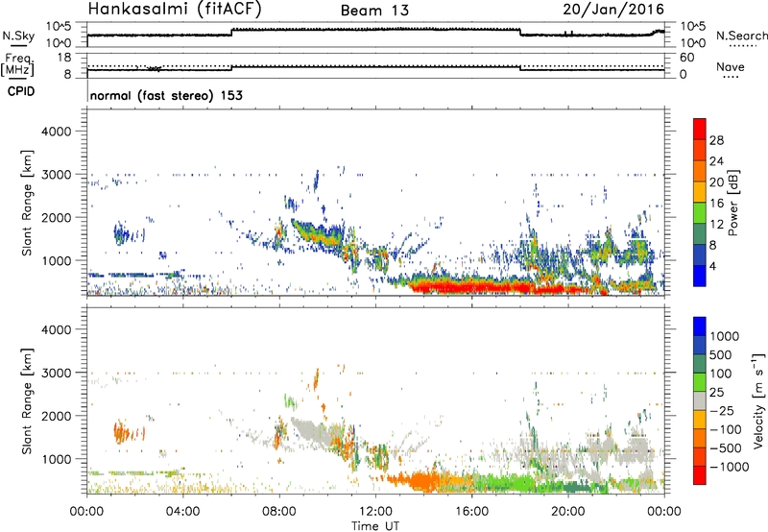This screenshot has height=532, width=768.
Task: Click the Velocity [m s-1] colorbar label
Action: (x=759, y=400)
